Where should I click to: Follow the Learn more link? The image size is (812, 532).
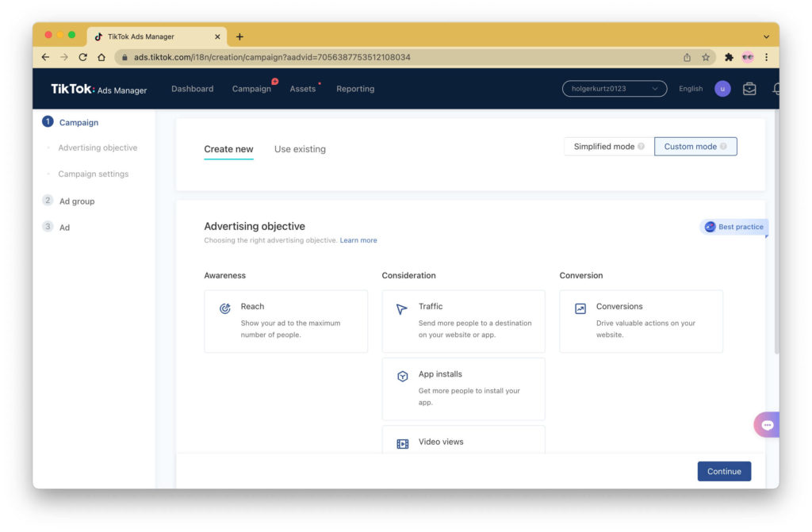(x=358, y=240)
